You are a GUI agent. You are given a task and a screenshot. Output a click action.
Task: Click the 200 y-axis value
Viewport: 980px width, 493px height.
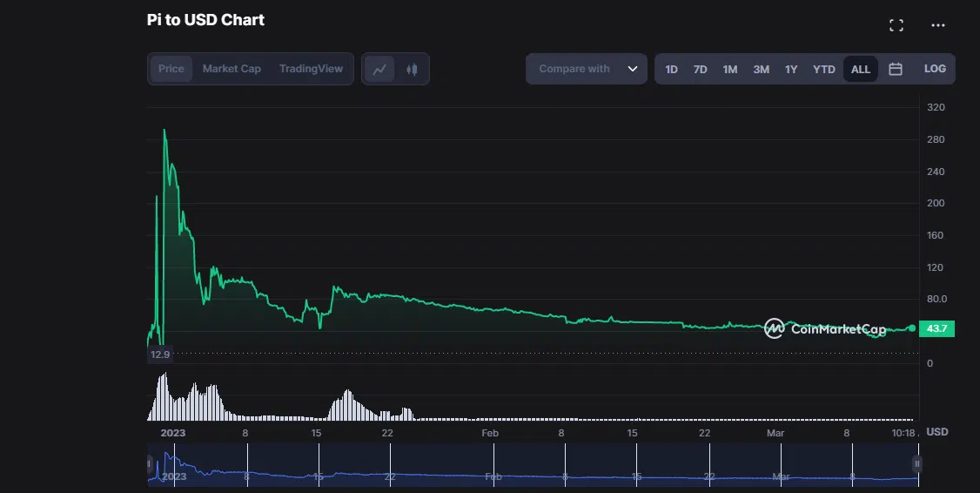pyautogui.click(x=936, y=203)
